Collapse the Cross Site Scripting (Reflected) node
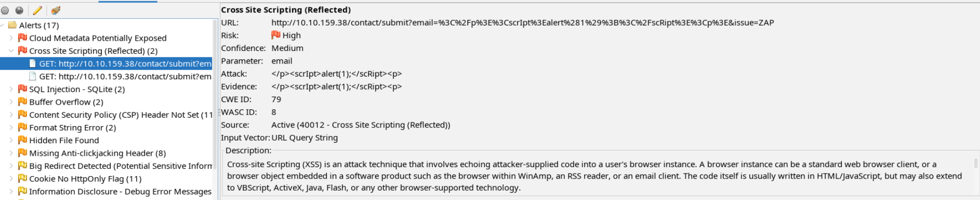 [x=11, y=51]
